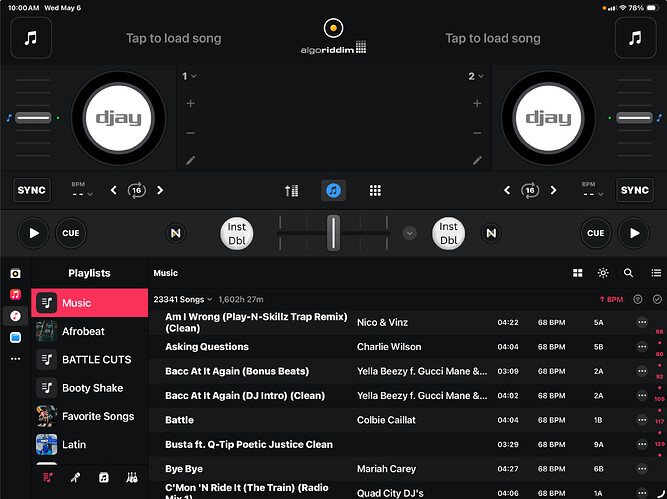Expand the 23341 Songs sort dropdown
This screenshot has height=499, width=667.
[x=183, y=299]
